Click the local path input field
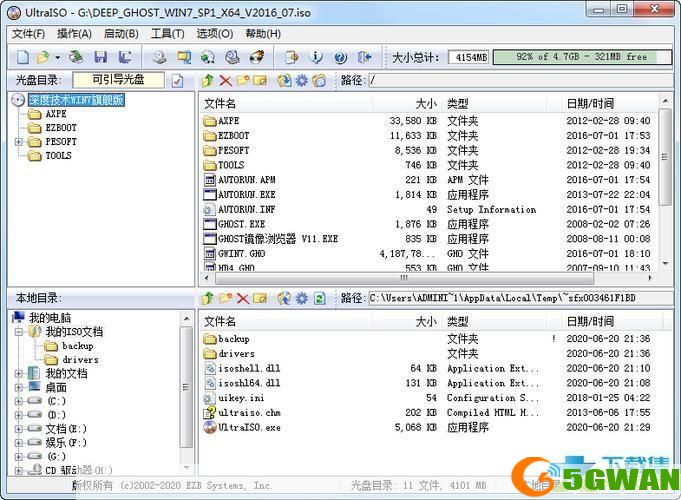Image resolution: width=681 pixels, height=500 pixels. coord(520,298)
